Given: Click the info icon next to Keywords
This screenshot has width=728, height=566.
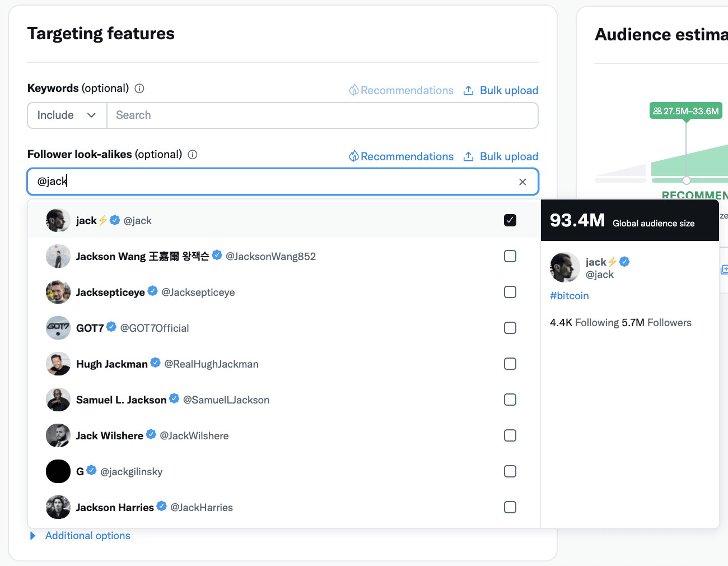Looking at the screenshot, I should (x=139, y=88).
